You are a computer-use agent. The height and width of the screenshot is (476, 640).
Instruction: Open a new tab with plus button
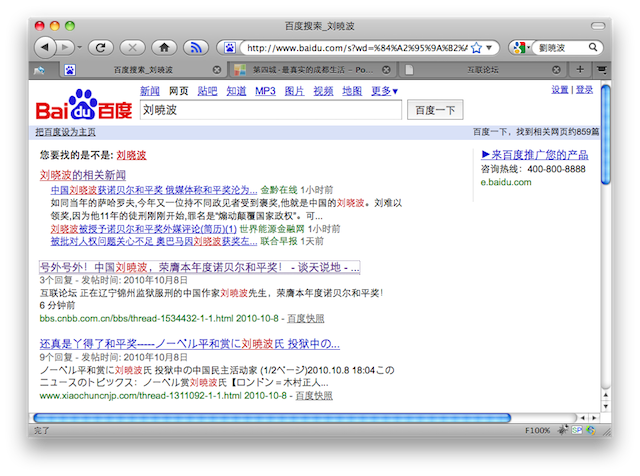580,70
